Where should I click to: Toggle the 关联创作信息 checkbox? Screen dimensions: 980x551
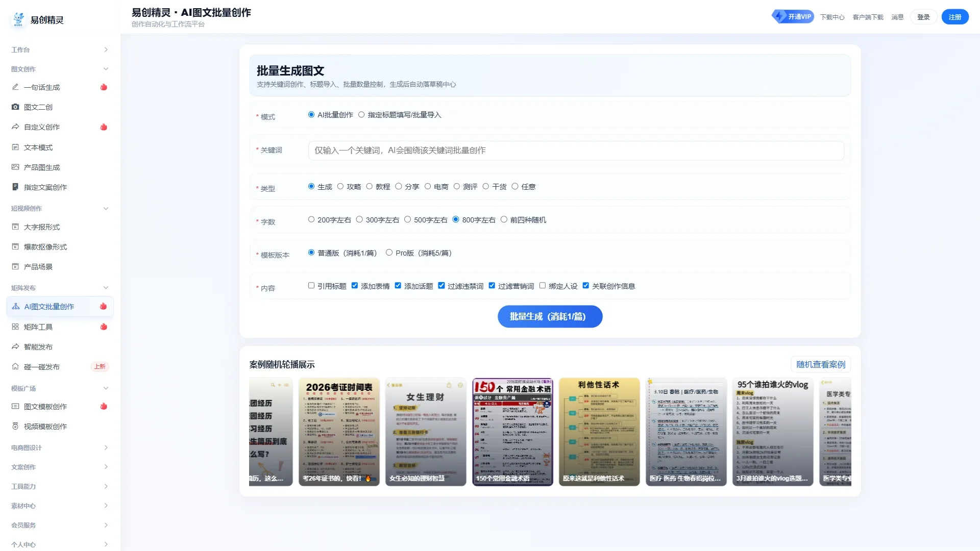click(x=586, y=286)
